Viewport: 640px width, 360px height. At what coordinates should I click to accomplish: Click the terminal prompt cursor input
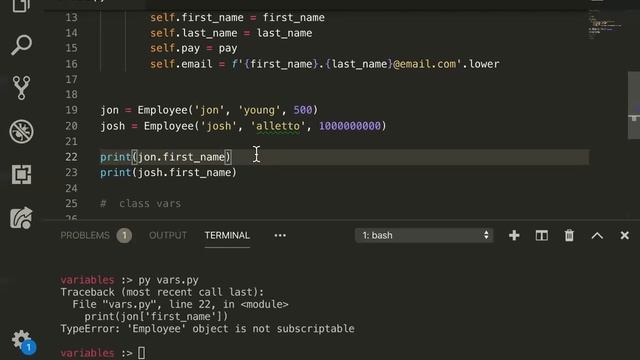click(x=141, y=353)
